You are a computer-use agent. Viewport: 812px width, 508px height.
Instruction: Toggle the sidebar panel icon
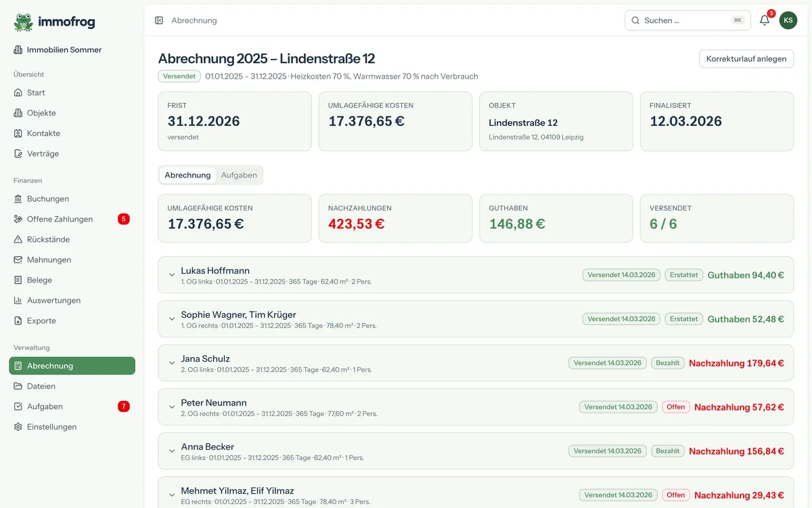click(x=159, y=20)
